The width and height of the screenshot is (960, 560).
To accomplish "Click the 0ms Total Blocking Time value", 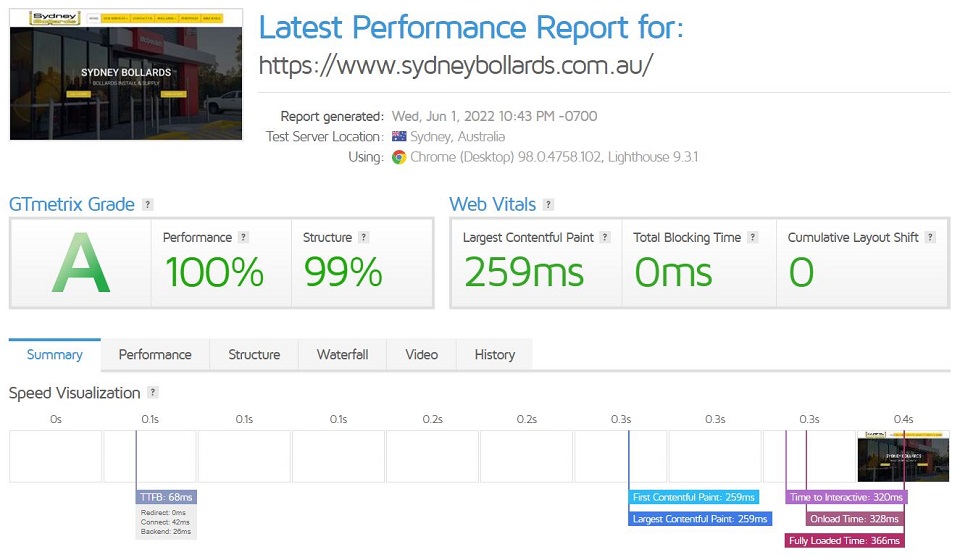I will pos(673,272).
